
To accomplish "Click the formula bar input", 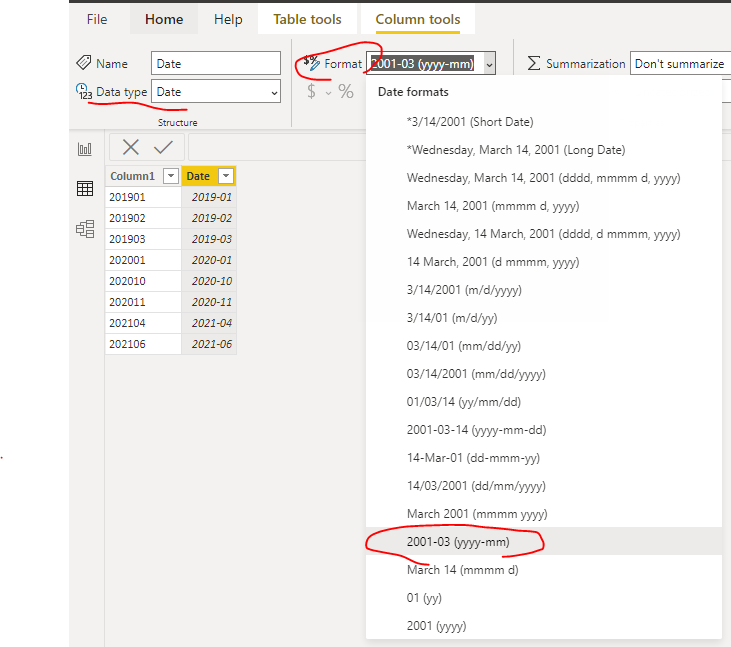I will (277, 147).
